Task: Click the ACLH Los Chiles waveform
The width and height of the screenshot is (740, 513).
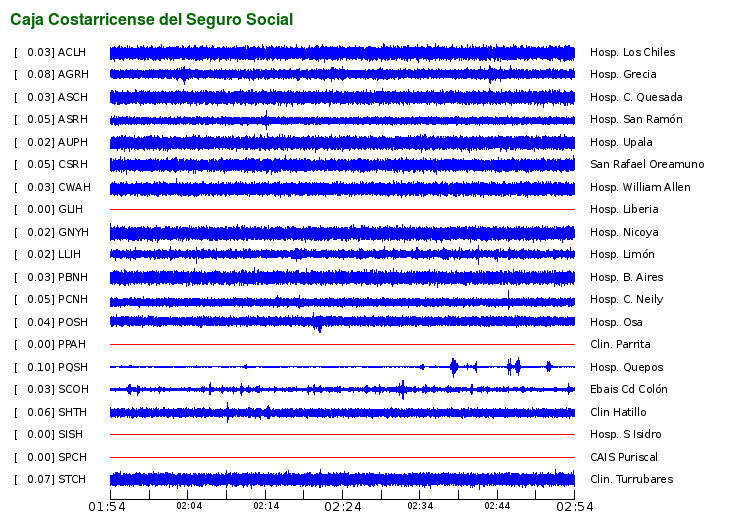Action: click(x=342, y=52)
